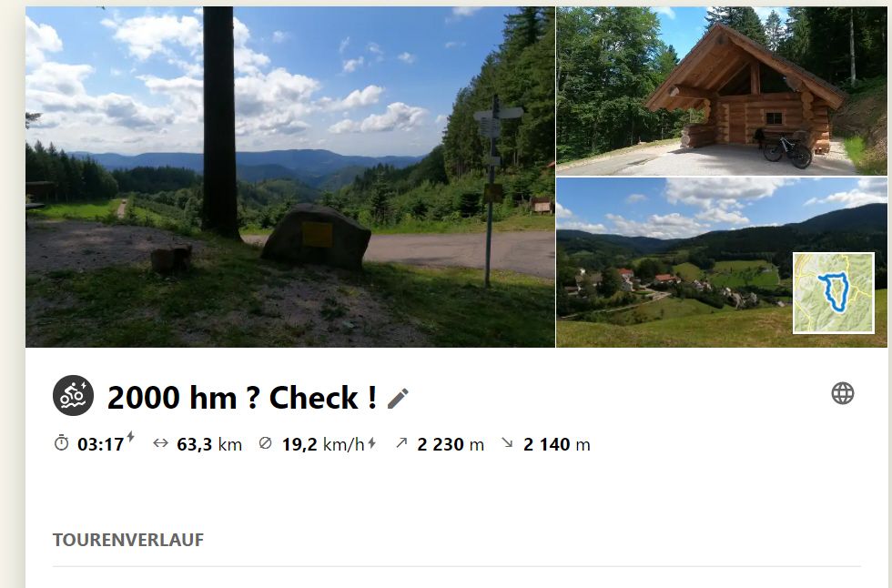The image size is (892, 588).
Task: Click the 03:17 duration value
Action: 101,444
